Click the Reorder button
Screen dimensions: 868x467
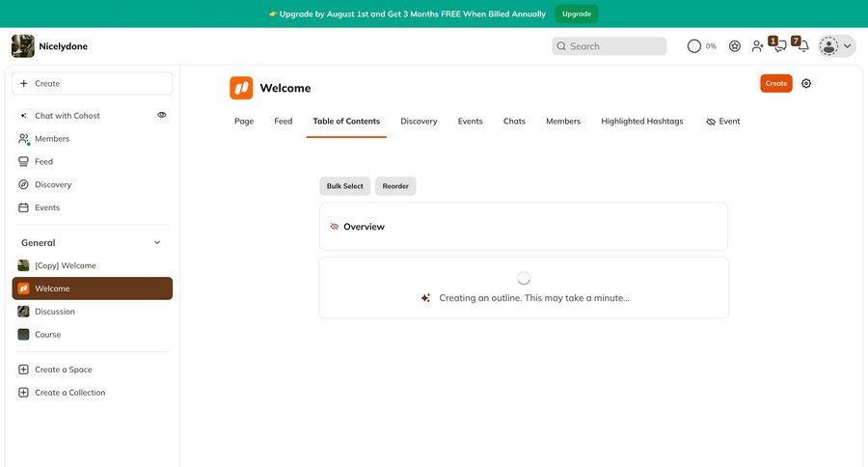[395, 186]
